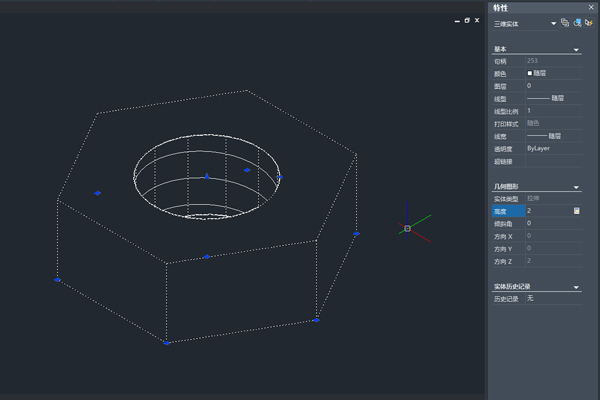Screen dimensions: 600x400
Task: Click the 线宽 随层 value
Action: [554, 136]
